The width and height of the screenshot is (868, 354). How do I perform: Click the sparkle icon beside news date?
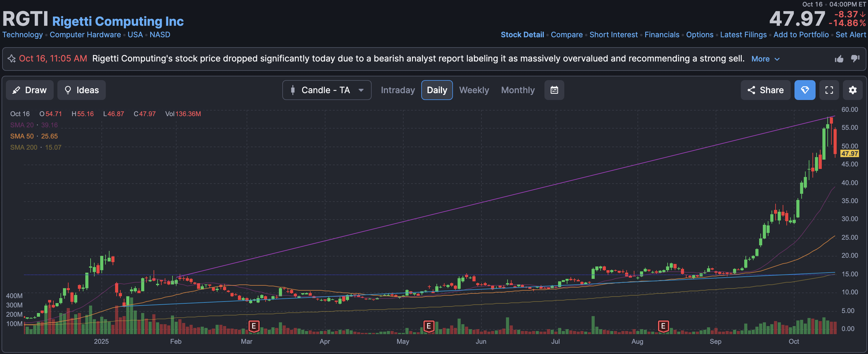click(x=12, y=59)
